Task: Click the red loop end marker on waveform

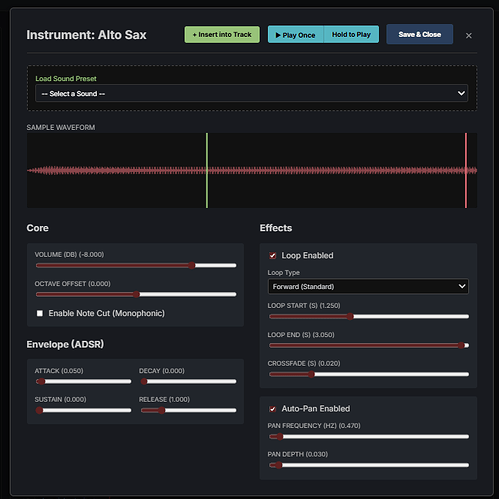Action: click(466, 171)
